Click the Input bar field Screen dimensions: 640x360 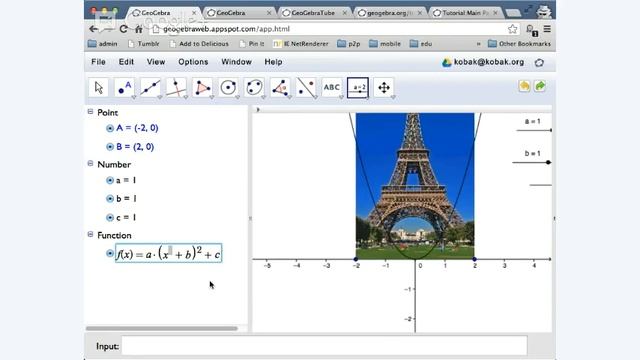[x=324, y=346]
